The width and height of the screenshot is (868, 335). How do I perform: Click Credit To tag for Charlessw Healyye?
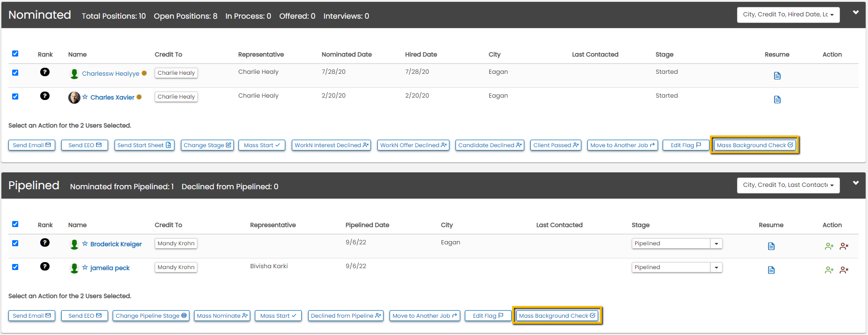tap(176, 73)
